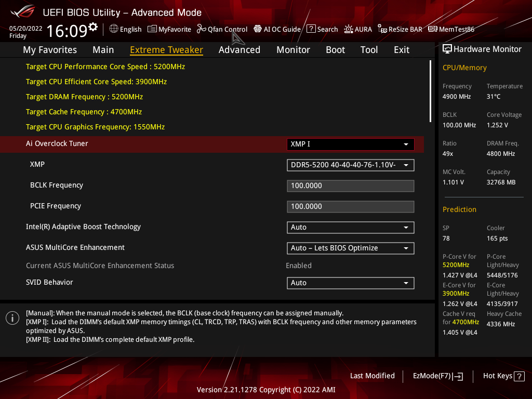Select Target CPU Efficient Core Speed line

pyautogui.click(x=96, y=82)
